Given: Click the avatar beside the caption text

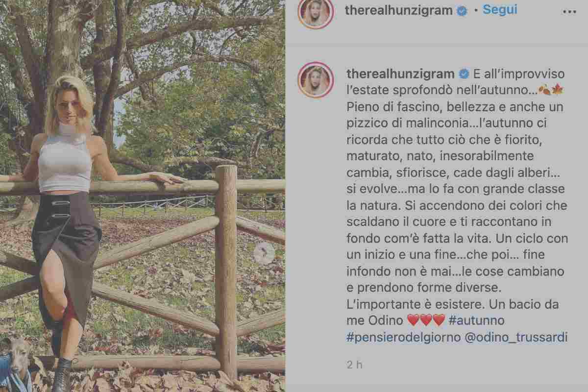Looking at the screenshot, I should click(316, 79).
